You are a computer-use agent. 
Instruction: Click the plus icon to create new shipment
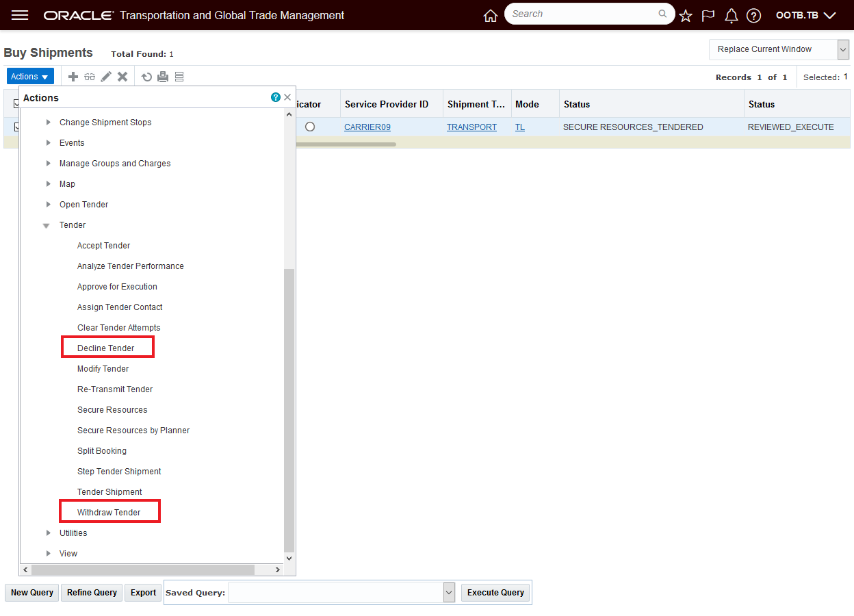(x=73, y=77)
